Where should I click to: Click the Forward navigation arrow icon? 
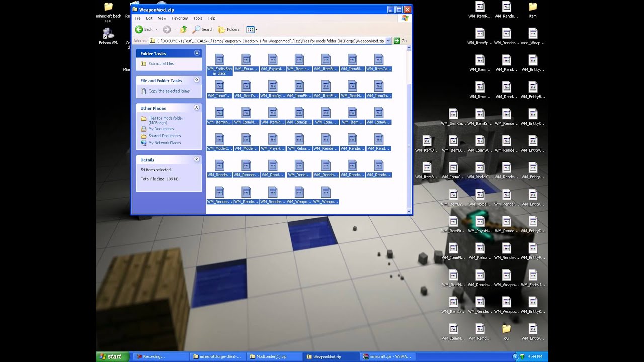[167, 29]
